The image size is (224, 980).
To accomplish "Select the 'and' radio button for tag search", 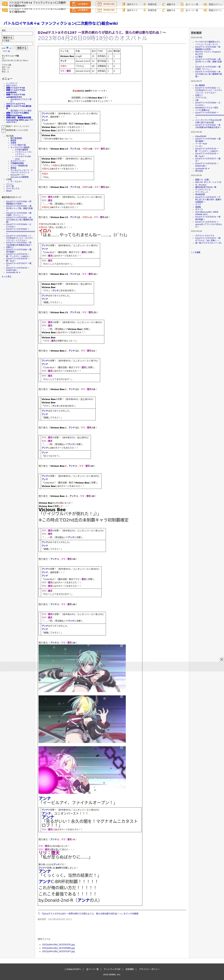I will pos(7,48).
